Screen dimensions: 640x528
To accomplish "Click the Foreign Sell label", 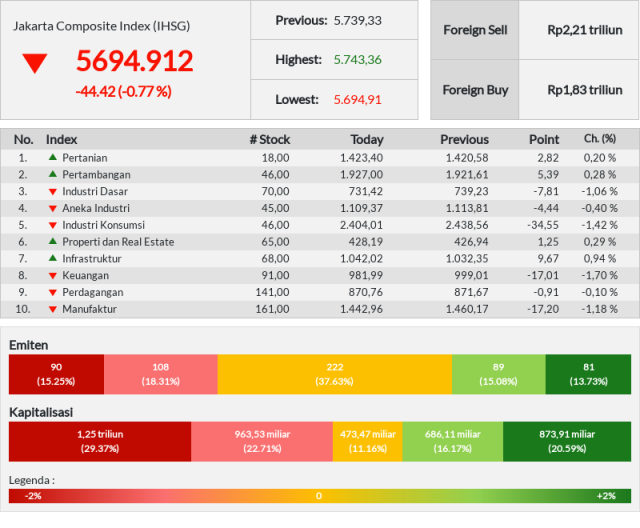I will tap(475, 30).
